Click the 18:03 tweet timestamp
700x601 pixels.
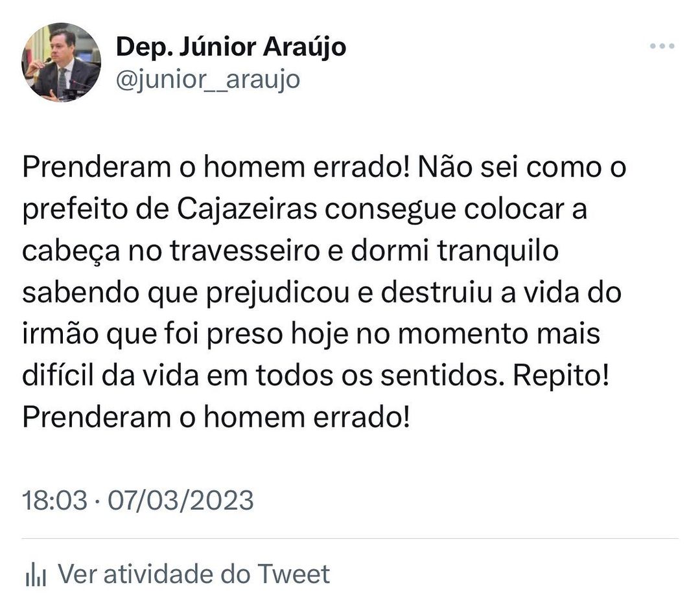(x=54, y=501)
